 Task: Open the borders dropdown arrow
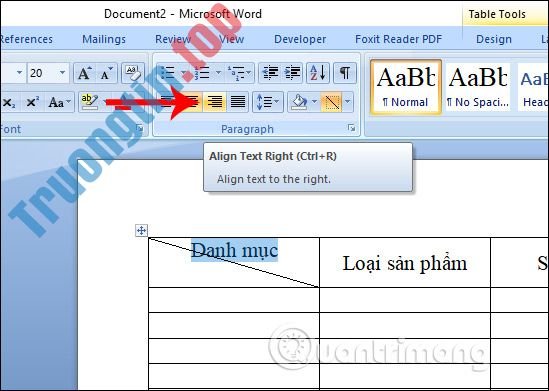coord(348,102)
